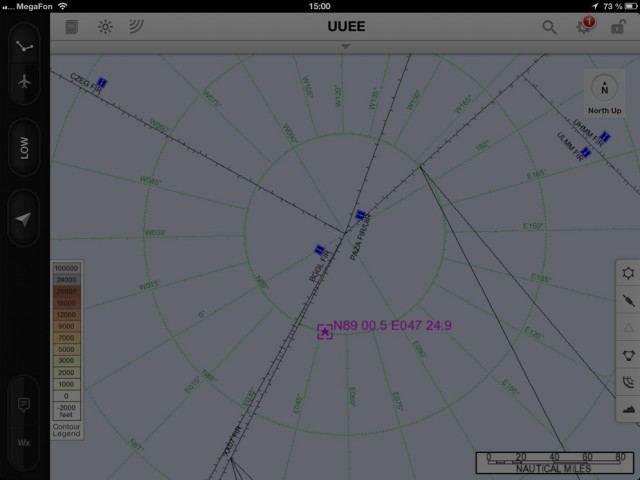Toggle the LOW enroute chart mode

coord(24,148)
